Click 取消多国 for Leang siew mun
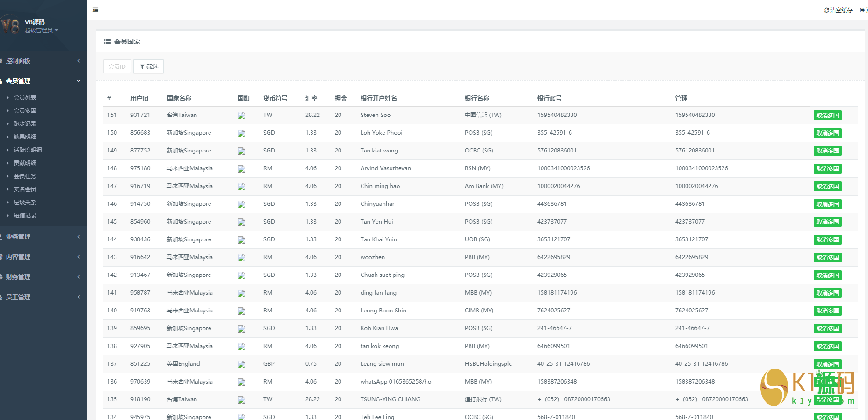The image size is (868, 420). tap(827, 364)
